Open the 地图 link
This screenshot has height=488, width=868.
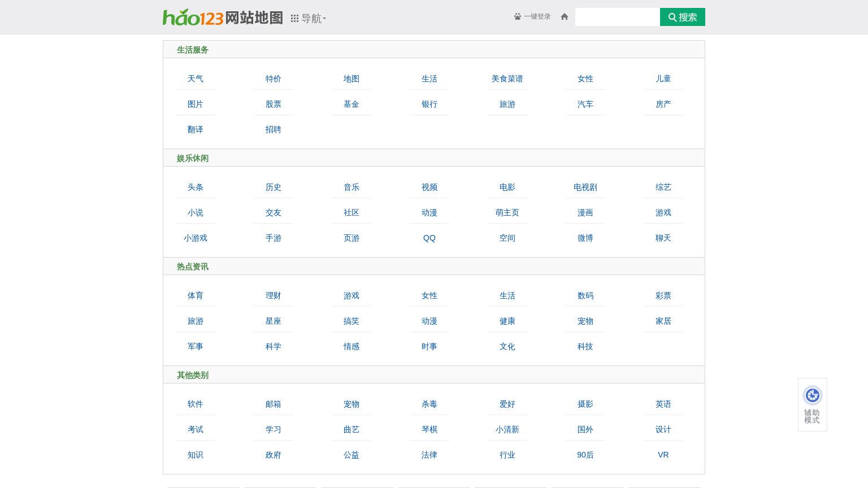coord(351,79)
